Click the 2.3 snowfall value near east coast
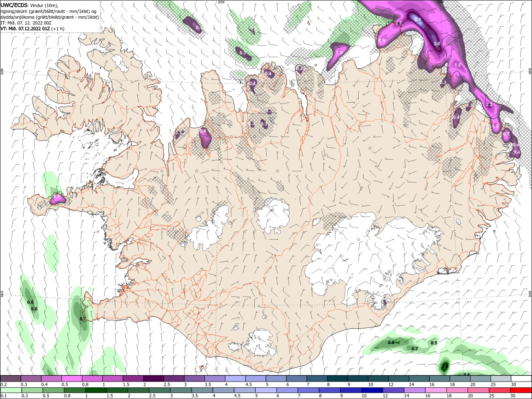The height and width of the screenshot is (399, 532). coord(489,104)
